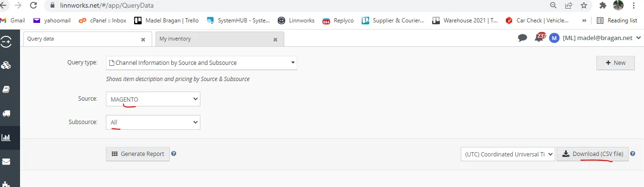Screen dimensions: 644x187
Task: Open the UTC timezone dropdown
Action: click(508, 154)
